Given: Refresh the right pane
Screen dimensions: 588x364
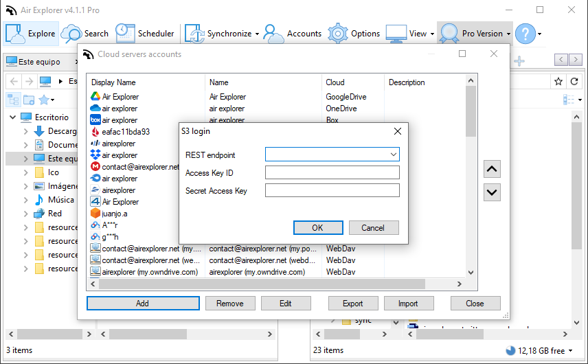Looking at the screenshot, I should [574, 81].
